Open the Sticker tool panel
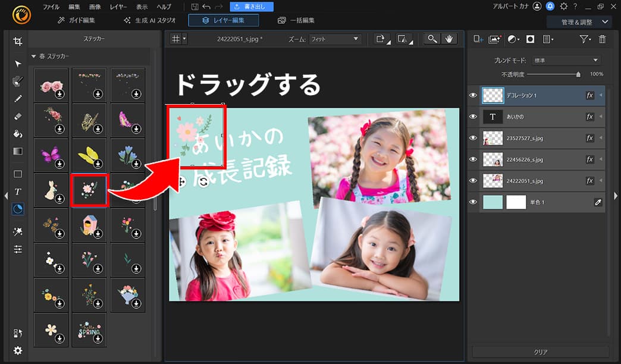621x364 pixels. pyautogui.click(x=18, y=209)
